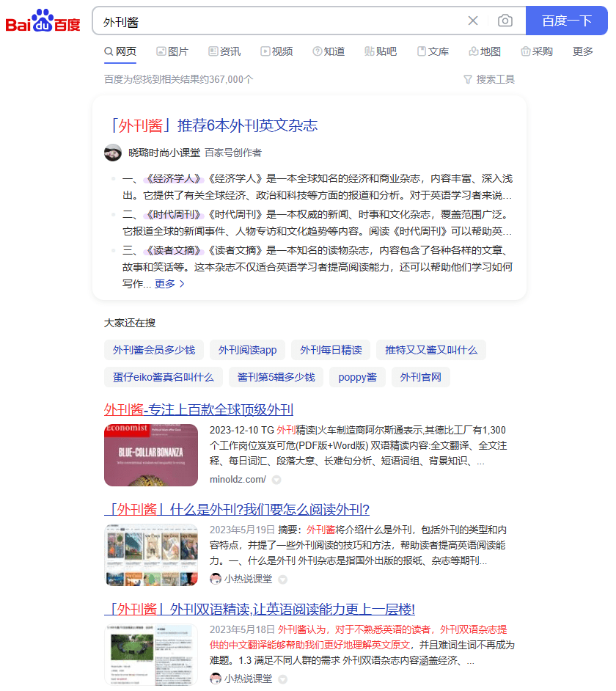The image size is (616, 691).
Task: Click the 百家号创作者 label
Action: [x=233, y=153]
